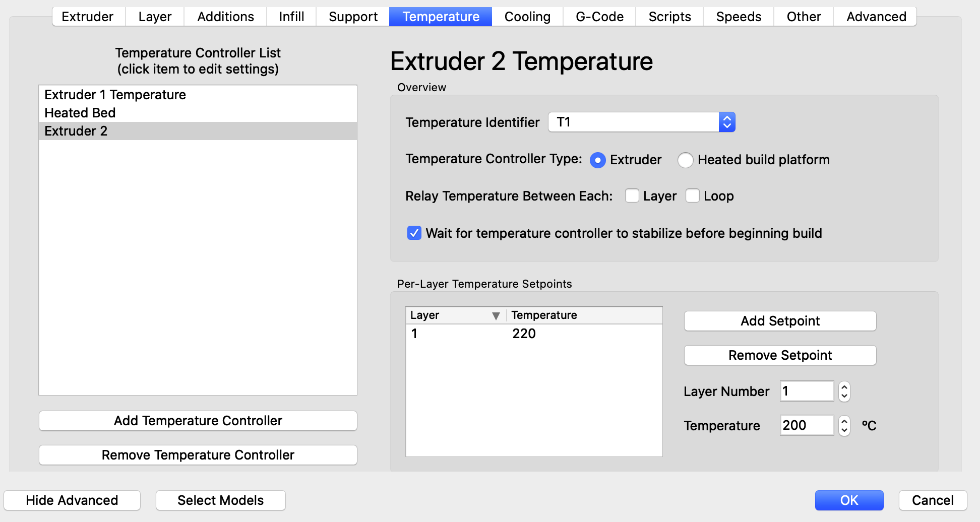Choose Heated build platform radio button
The image size is (980, 522).
point(686,160)
